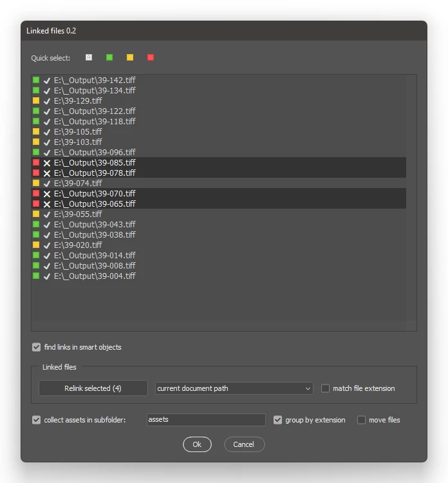Image resolution: width=448 pixels, height=483 pixels.
Task: Open current document path dropdown
Action: [234, 388]
